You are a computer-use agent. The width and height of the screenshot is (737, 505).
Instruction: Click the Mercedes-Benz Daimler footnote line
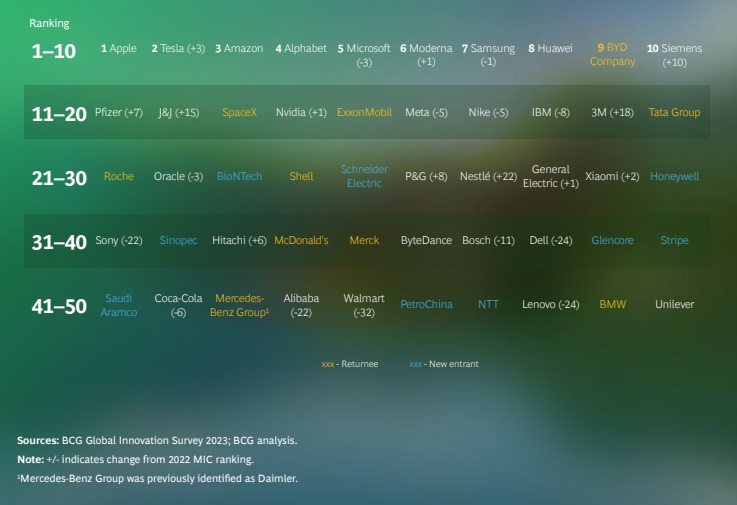(x=157, y=478)
